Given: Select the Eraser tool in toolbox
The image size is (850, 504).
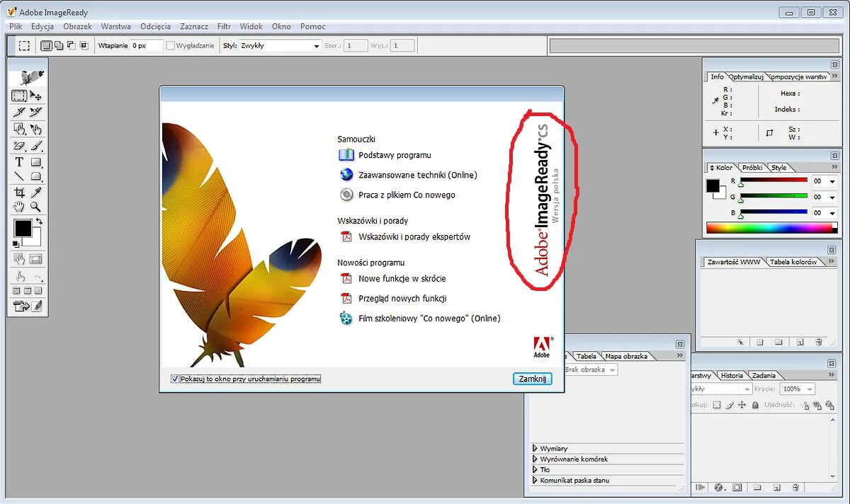Looking at the screenshot, I should pos(18,147).
